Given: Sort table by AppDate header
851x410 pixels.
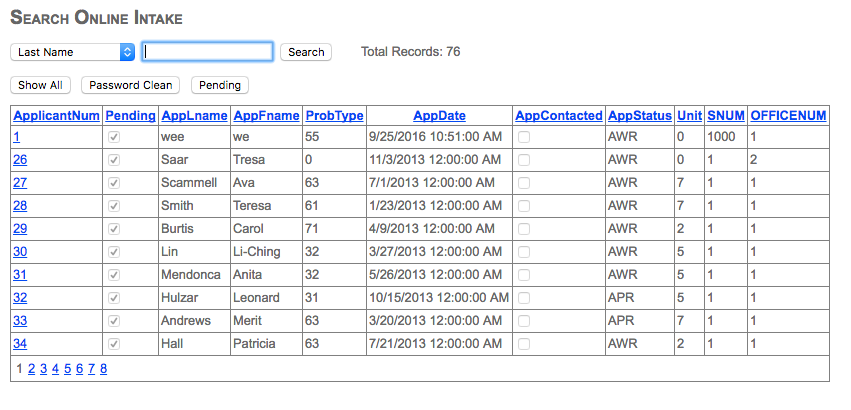Looking at the screenshot, I should (439, 116).
